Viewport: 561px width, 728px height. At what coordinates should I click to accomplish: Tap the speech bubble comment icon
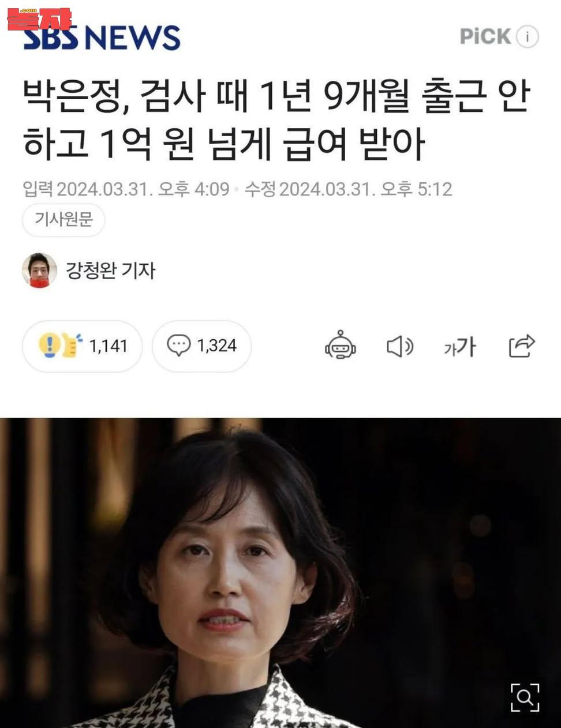coord(178,345)
